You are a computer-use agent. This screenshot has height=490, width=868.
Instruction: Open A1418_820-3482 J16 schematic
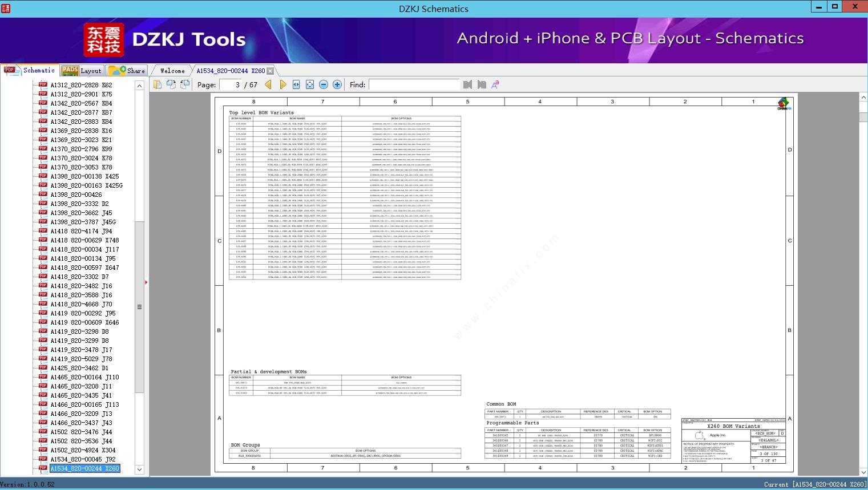tap(81, 286)
